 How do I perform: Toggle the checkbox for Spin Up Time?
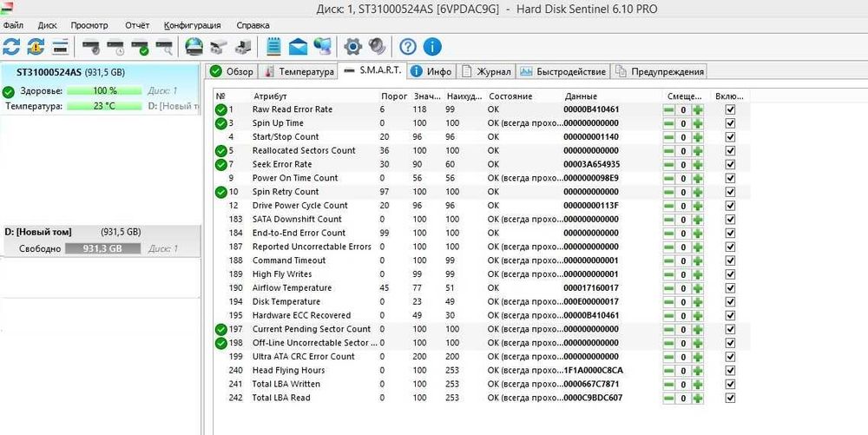(x=730, y=123)
